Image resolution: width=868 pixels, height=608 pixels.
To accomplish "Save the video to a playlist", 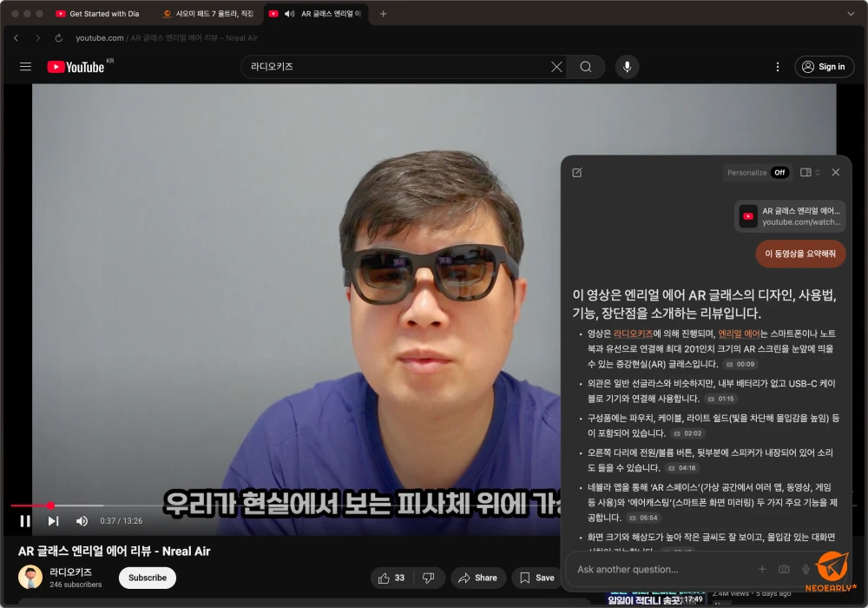I will tap(536, 578).
